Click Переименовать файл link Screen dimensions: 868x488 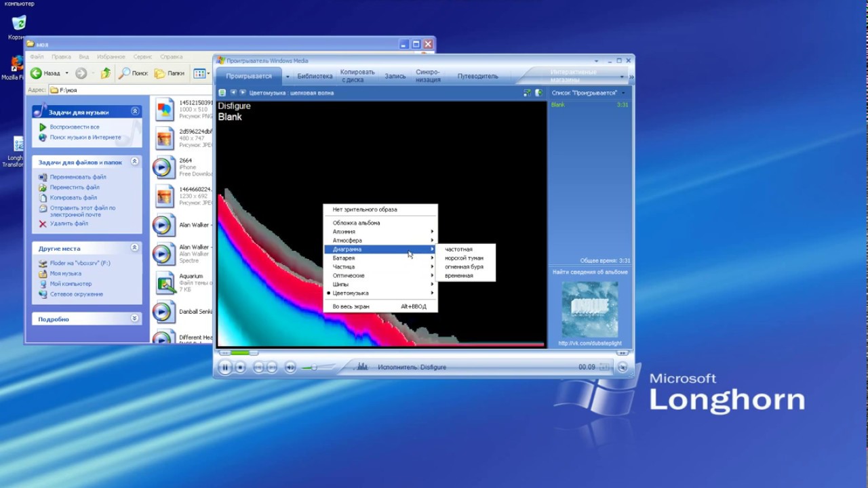[x=78, y=177]
